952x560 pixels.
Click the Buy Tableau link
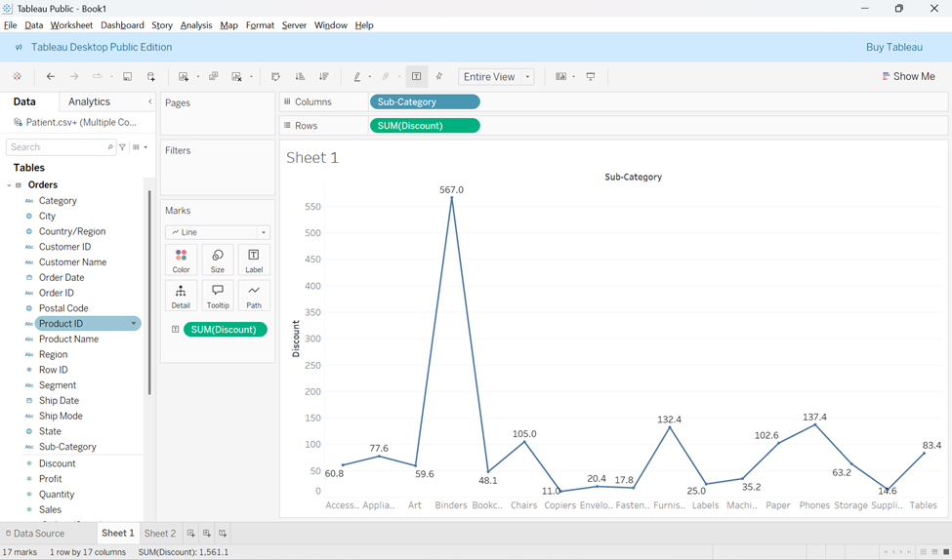(x=894, y=48)
